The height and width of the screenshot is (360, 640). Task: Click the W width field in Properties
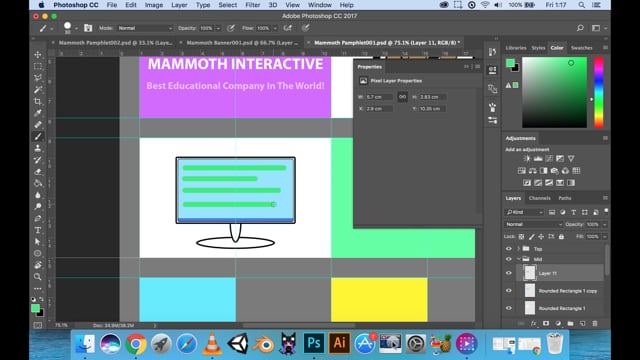pos(379,97)
